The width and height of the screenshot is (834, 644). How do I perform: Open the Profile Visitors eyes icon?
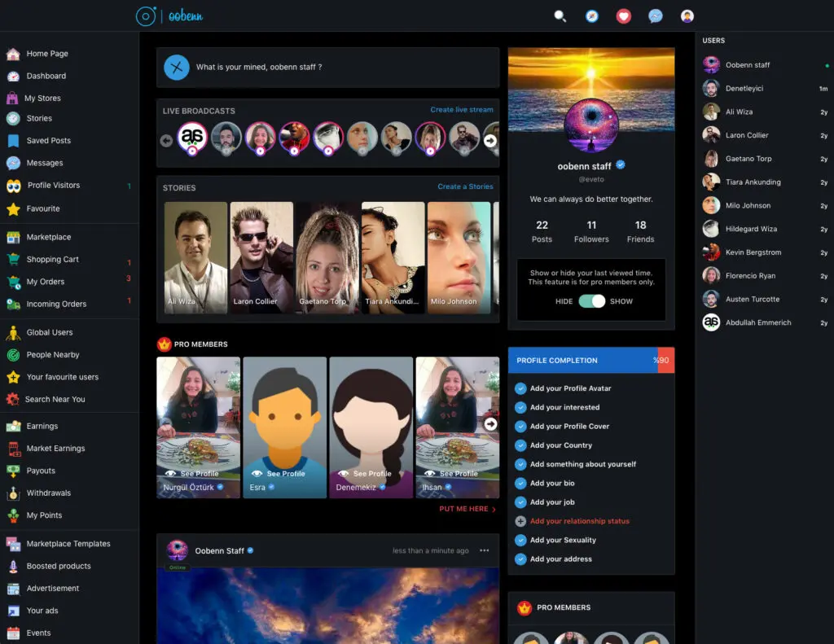click(x=14, y=186)
